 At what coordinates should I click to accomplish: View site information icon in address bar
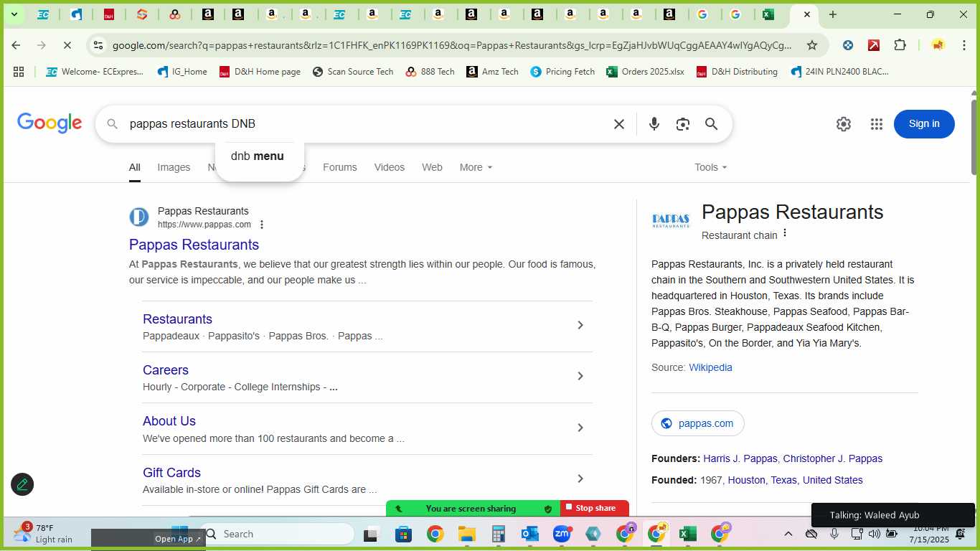(98, 45)
